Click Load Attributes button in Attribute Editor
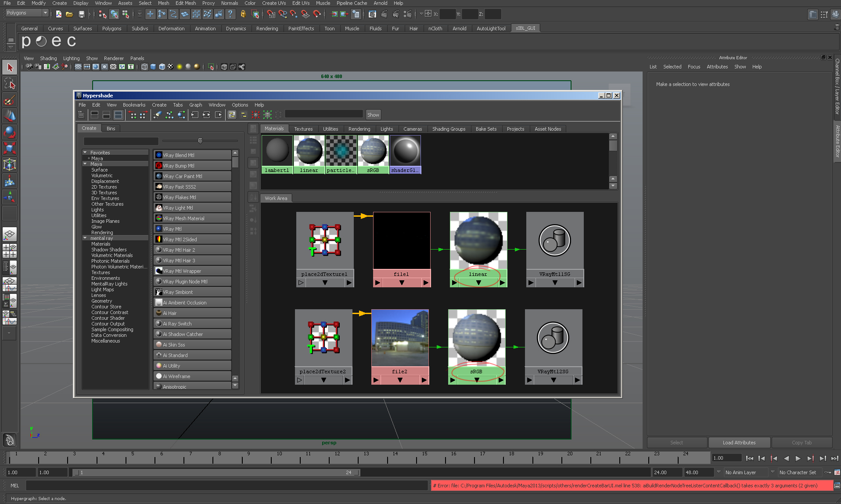 [739, 443]
